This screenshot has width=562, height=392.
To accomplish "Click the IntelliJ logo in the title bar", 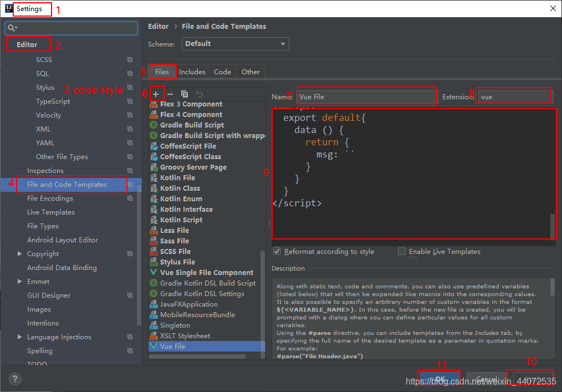I will 8,8.
